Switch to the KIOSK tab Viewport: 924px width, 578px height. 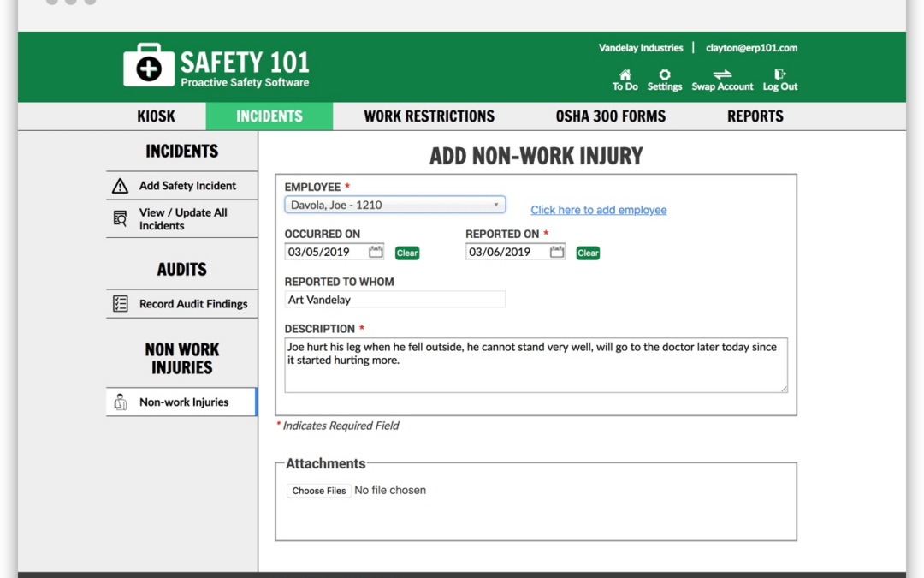point(157,116)
